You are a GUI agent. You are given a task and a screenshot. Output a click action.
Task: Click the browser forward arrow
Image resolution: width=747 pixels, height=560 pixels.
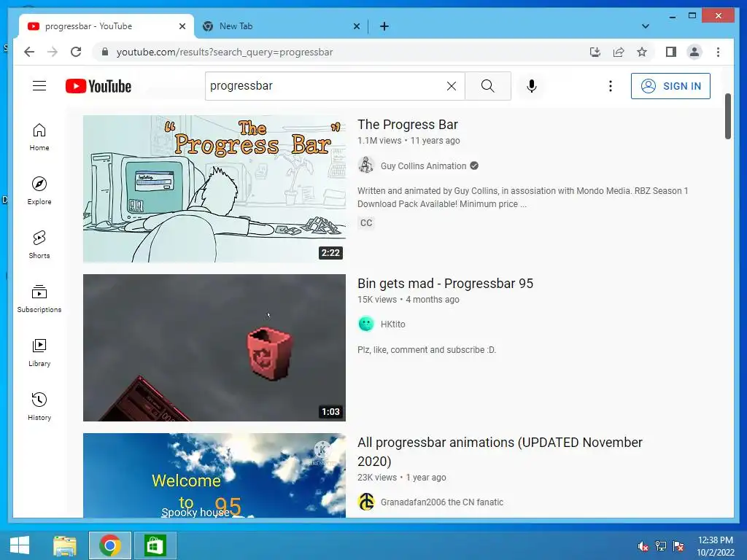pos(53,52)
